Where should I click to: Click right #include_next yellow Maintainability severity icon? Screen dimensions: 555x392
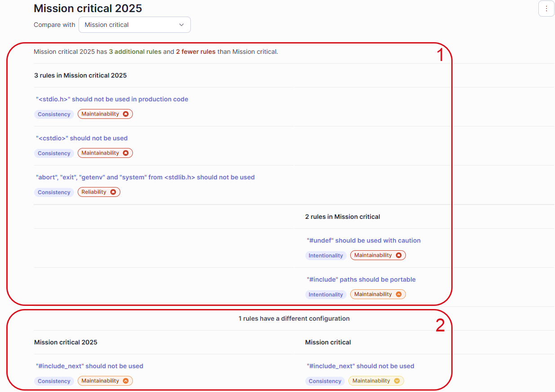[396, 381]
